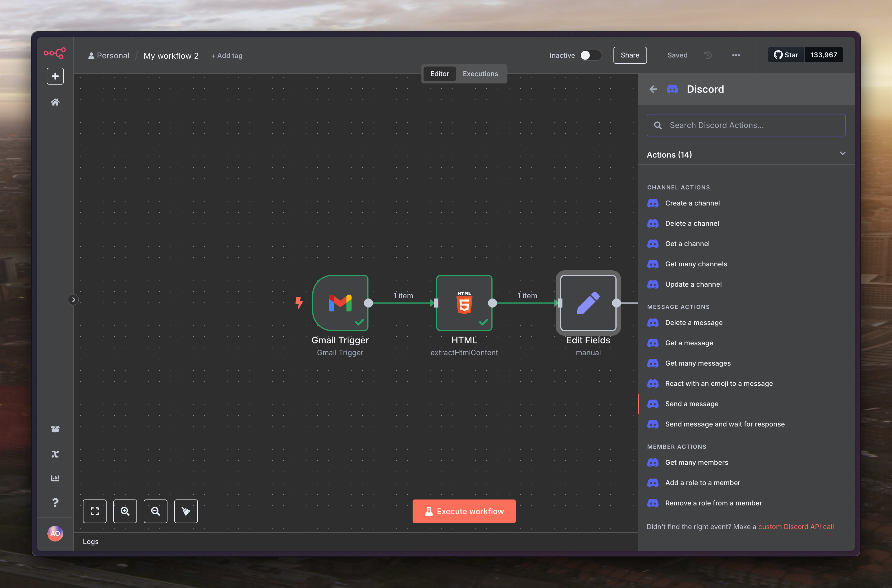This screenshot has width=892, height=588.
Task: Go back using the Discord panel arrow
Action: click(x=653, y=89)
